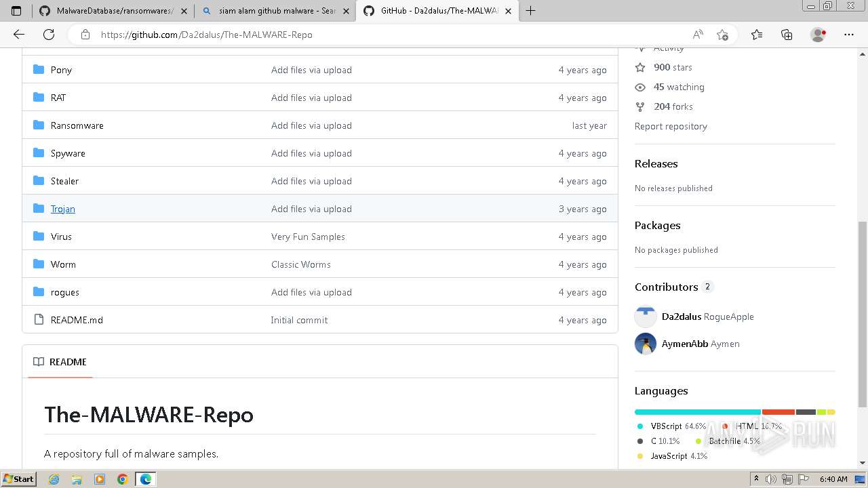868x488 pixels.
Task: Click the browser Back arrow
Action: (19, 35)
